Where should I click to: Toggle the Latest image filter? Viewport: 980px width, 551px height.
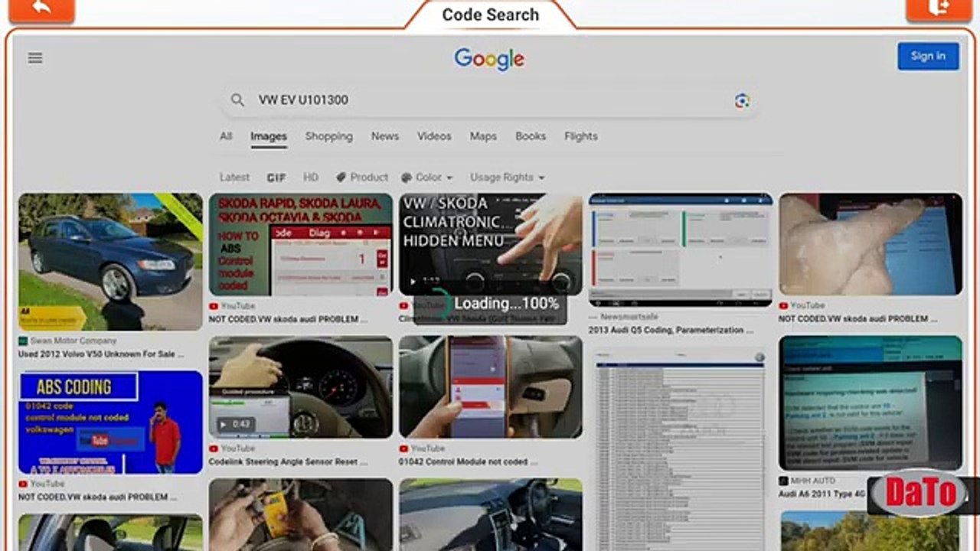(x=234, y=178)
